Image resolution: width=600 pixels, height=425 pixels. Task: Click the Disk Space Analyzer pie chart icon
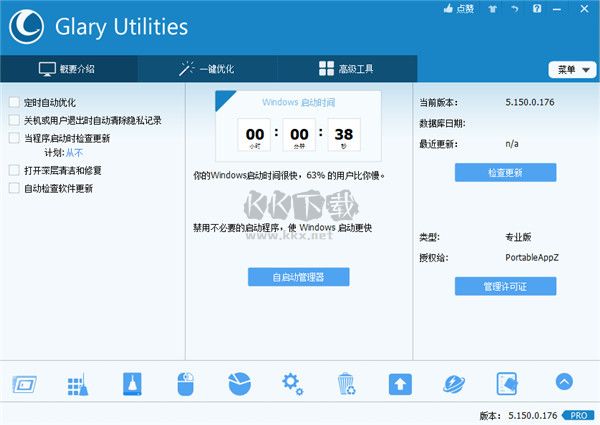point(239,383)
